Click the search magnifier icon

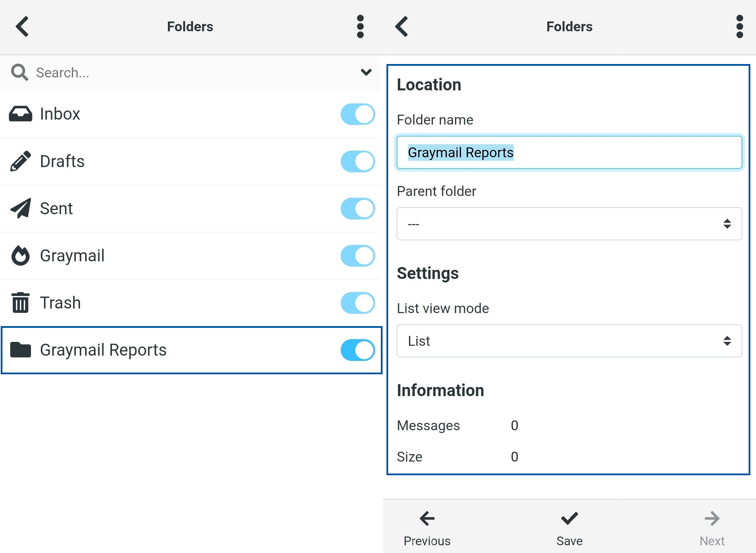click(x=19, y=72)
